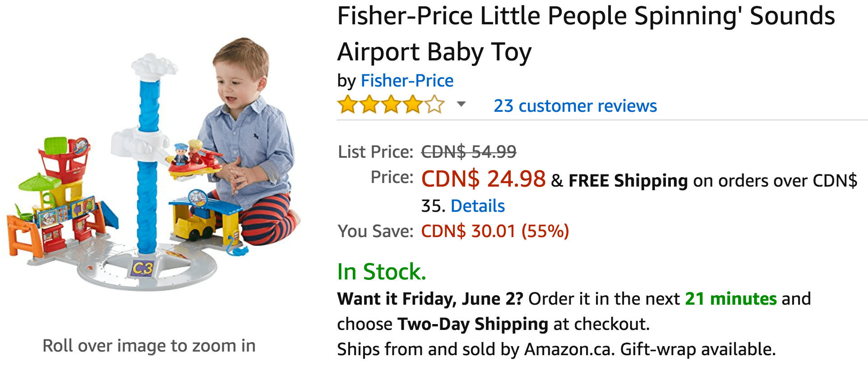Click the airport toy product image
The image size is (868, 366).
coord(152,165)
